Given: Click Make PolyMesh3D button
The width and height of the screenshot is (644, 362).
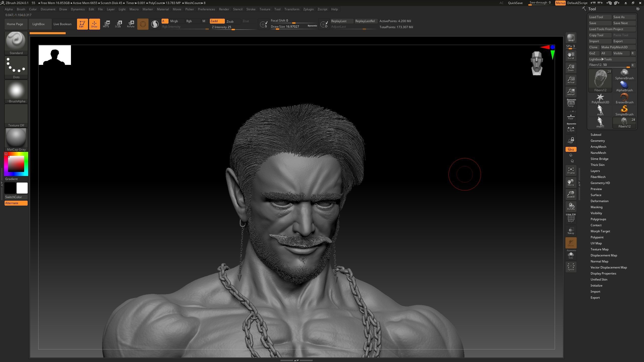Looking at the screenshot, I should pyautogui.click(x=618, y=47).
